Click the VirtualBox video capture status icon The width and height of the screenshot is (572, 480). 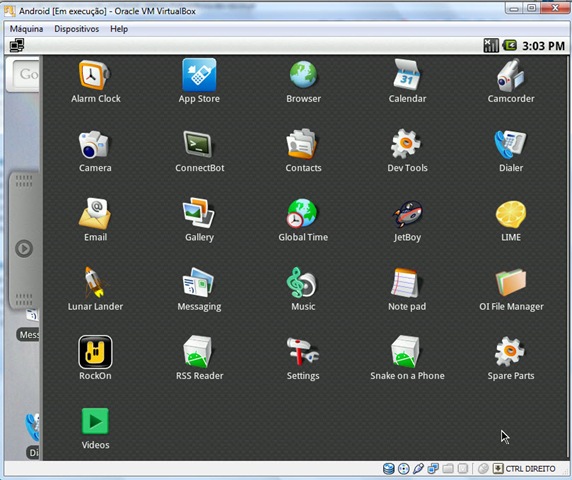[463, 469]
